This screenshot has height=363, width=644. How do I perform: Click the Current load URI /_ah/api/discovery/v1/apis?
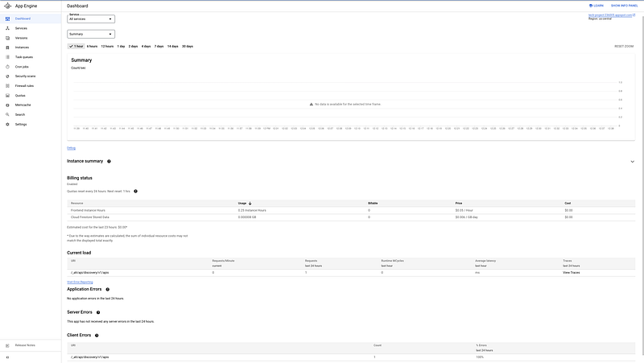click(89, 273)
